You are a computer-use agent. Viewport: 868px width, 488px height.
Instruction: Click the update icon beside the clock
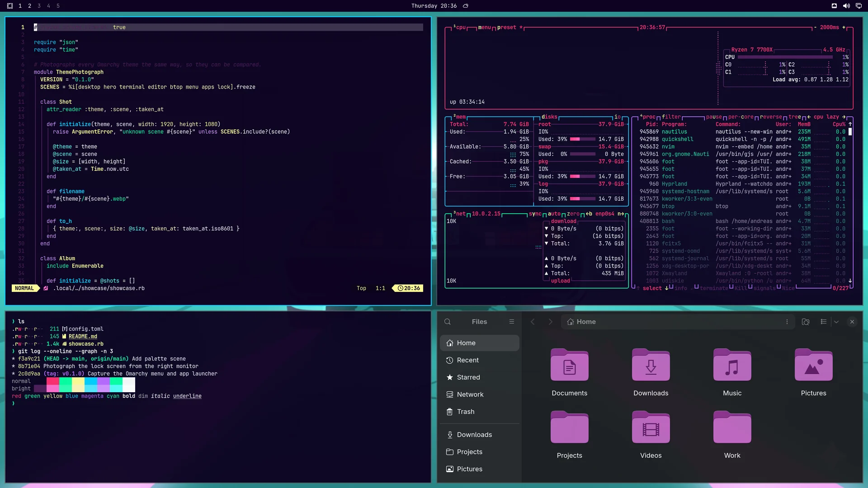pos(466,6)
